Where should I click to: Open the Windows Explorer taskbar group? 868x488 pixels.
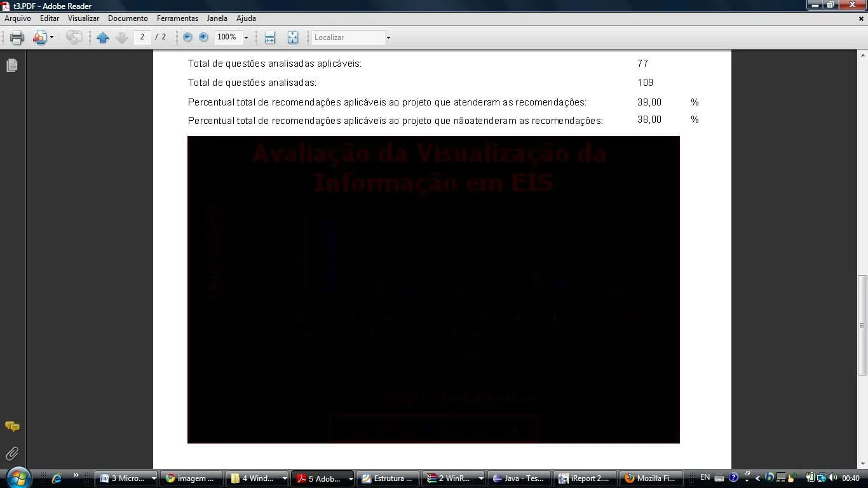click(x=259, y=478)
